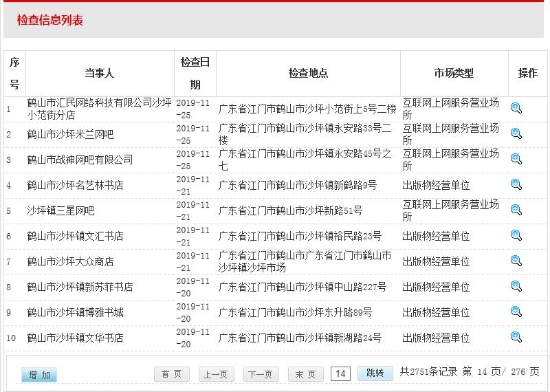Click the 增加 add button
The width and height of the screenshot is (550, 392).
pyautogui.click(x=39, y=375)
